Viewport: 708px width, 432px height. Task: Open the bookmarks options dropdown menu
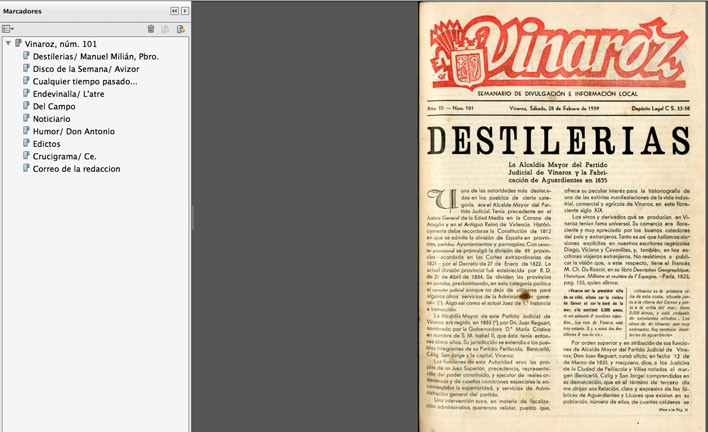pos(9,30)
